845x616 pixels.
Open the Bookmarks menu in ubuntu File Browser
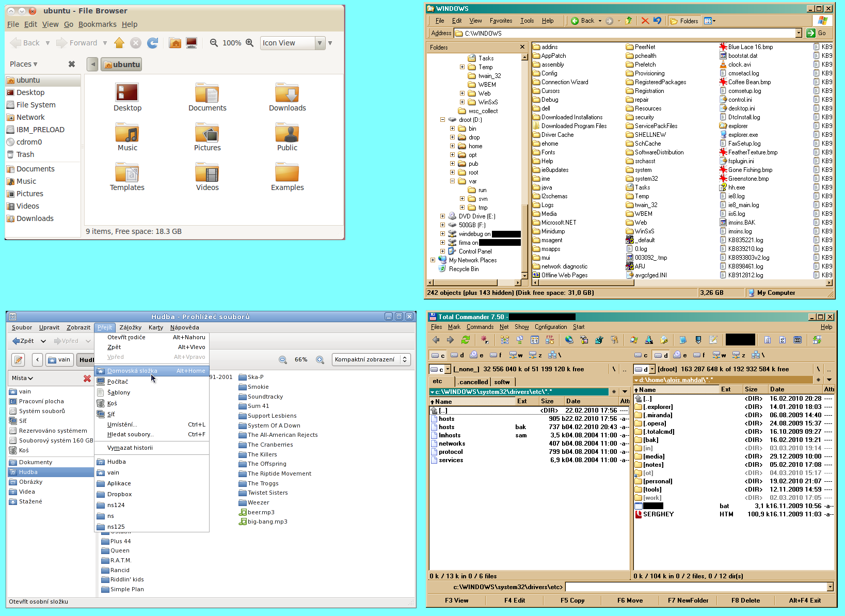[97, 24]
